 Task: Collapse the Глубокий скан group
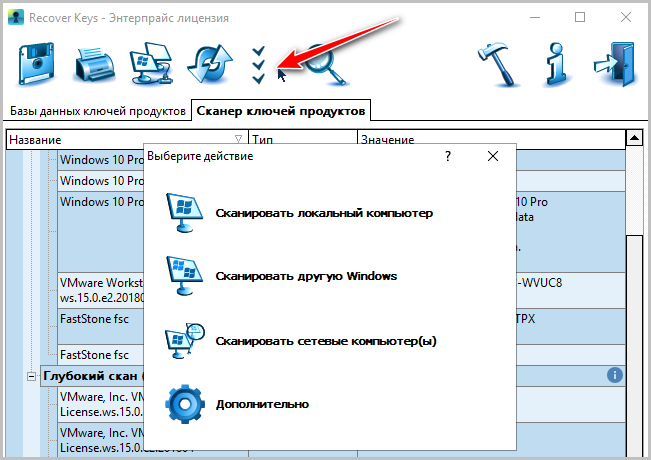pos(31,377)
